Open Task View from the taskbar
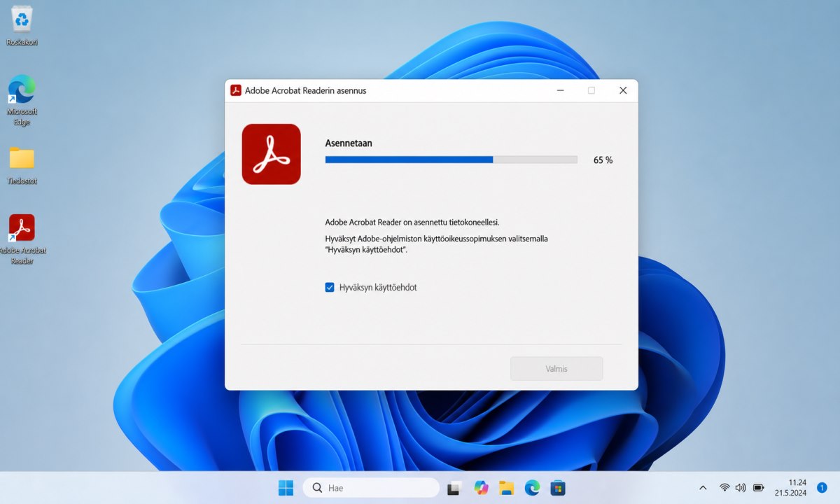The height and width of the screenshot is (504, 840). click(x=454, y=488)
